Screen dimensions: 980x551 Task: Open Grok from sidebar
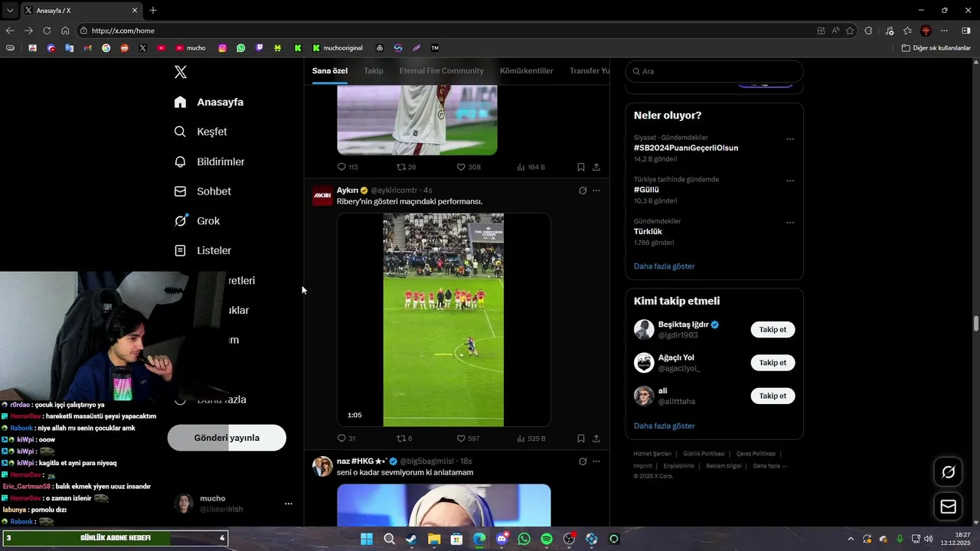pos(198,221)
